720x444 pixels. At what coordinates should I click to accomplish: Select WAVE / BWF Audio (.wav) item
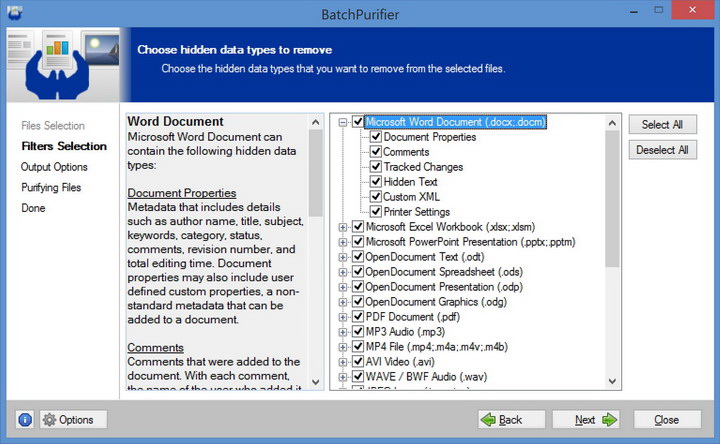click(426, 377)
